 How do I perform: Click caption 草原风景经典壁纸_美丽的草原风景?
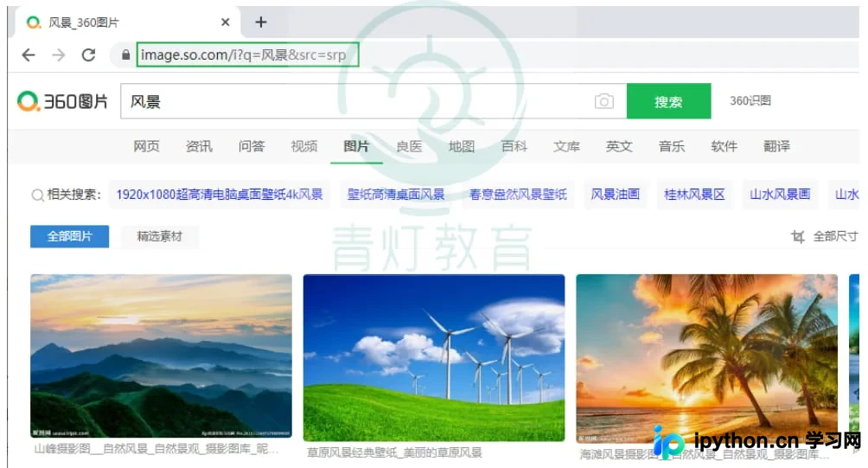click(394, 452)
